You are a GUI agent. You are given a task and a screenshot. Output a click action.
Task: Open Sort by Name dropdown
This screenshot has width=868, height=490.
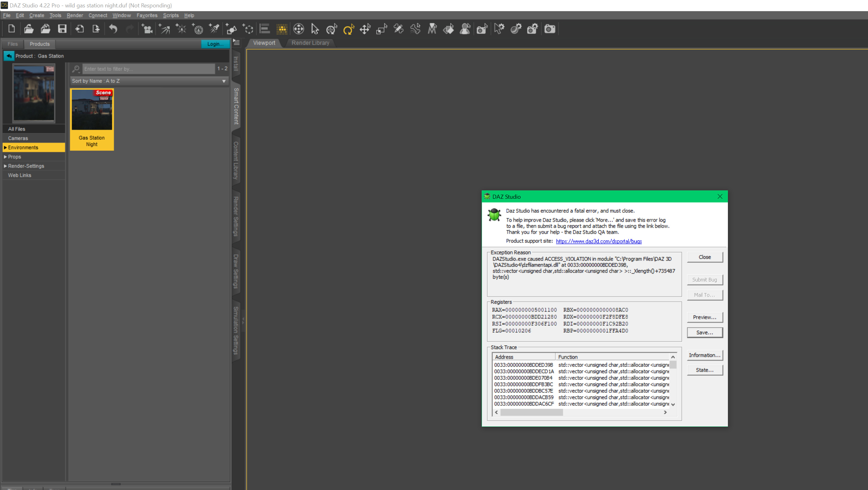[x=149, y=81]
